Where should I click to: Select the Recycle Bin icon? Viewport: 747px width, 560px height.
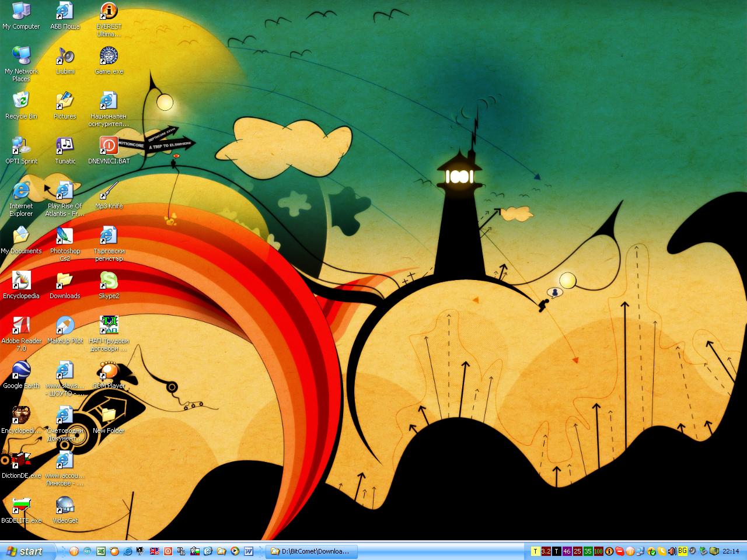(21, 106)
